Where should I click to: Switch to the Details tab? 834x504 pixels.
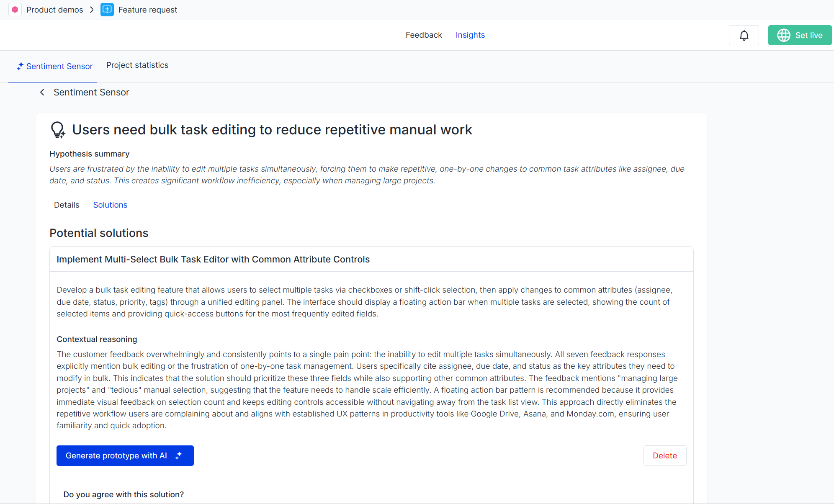pos(67,205)
